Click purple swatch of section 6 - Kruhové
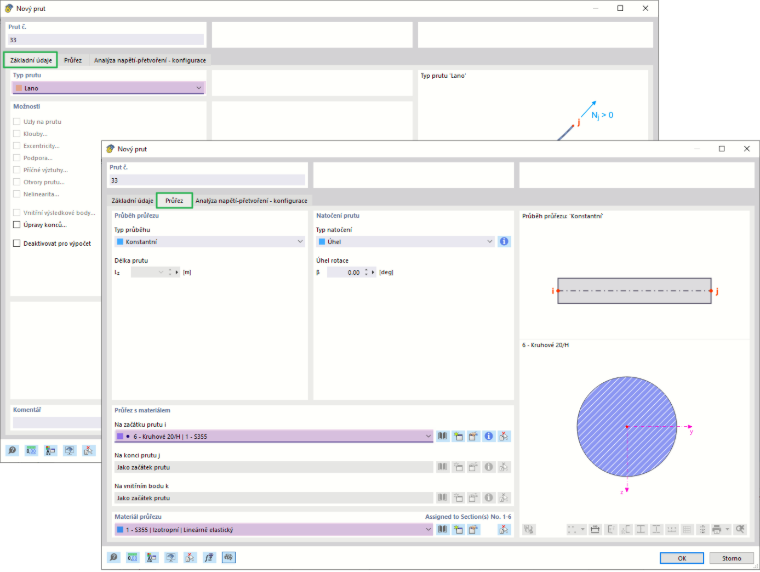This screenshot has height=572, width=760. point(120,436)
